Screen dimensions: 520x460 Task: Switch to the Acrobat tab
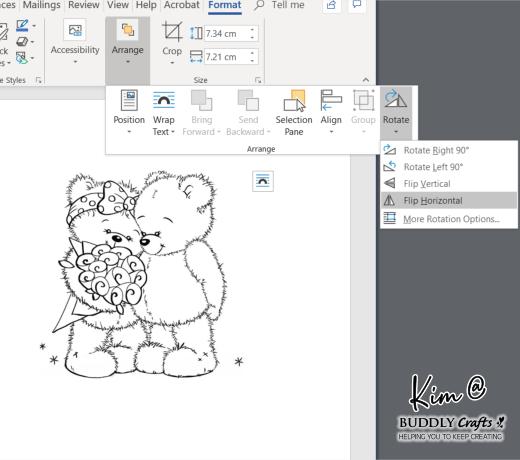click(x=182, y=5)
